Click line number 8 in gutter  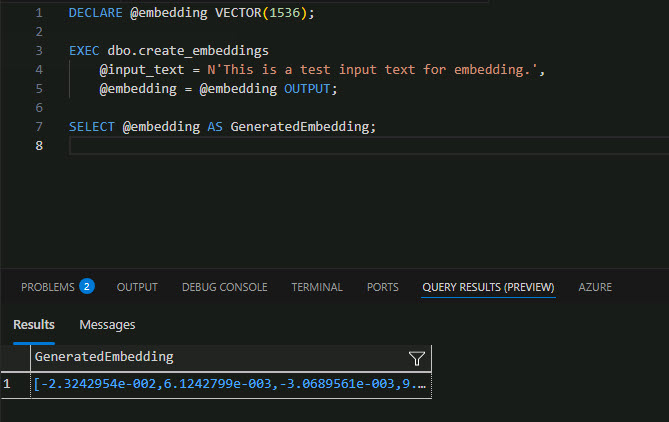point(39,146)
